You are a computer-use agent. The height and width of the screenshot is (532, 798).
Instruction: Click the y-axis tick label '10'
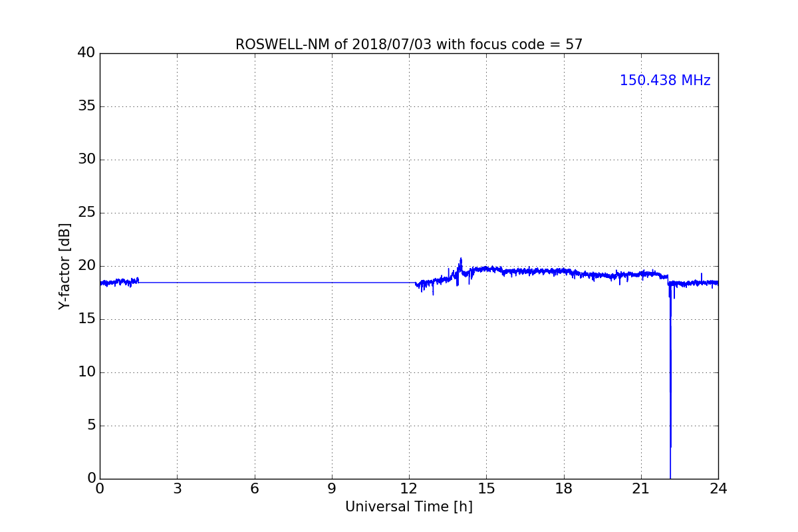coord(86,372)
